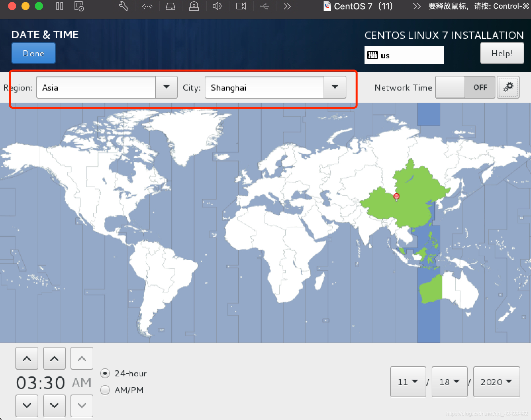This screenshot has height=420, width=531.
Task: Click the CD/DVD drive icon
Action: pos(194,6)
